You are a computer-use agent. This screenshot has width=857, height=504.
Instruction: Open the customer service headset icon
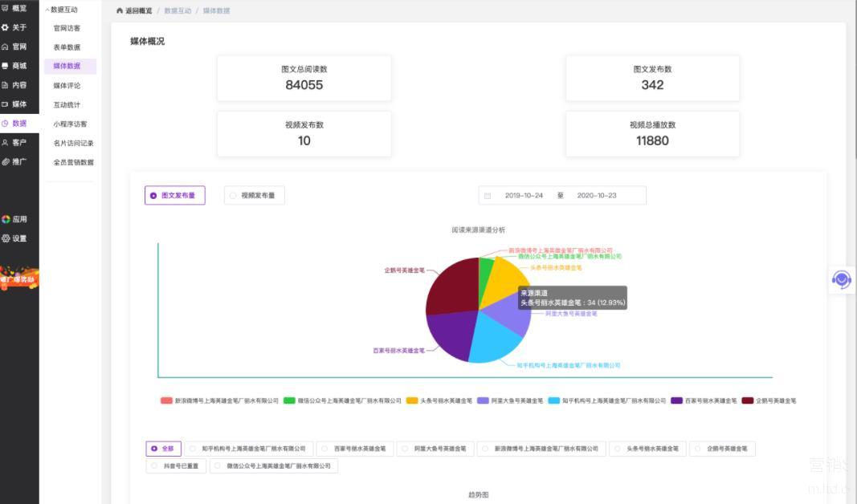click(841, 279)
